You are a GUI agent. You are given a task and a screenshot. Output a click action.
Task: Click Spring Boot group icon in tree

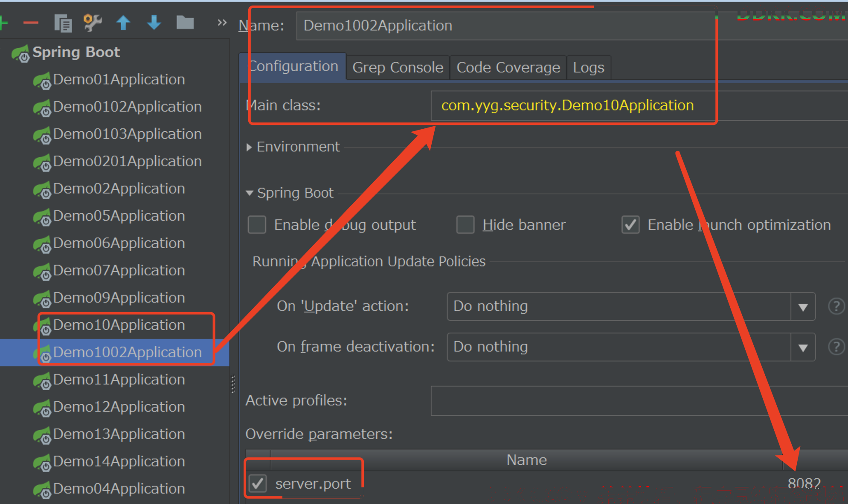[20, 53]
